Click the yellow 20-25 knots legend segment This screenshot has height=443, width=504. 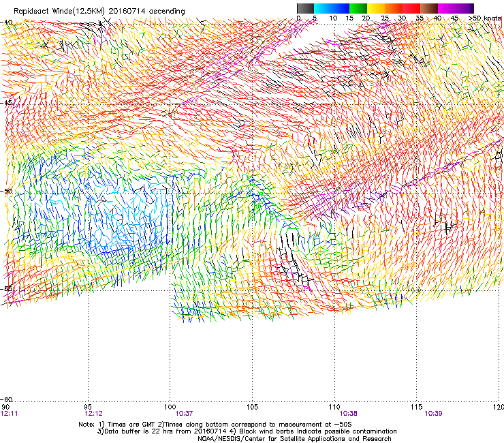[x=376, y=8]
